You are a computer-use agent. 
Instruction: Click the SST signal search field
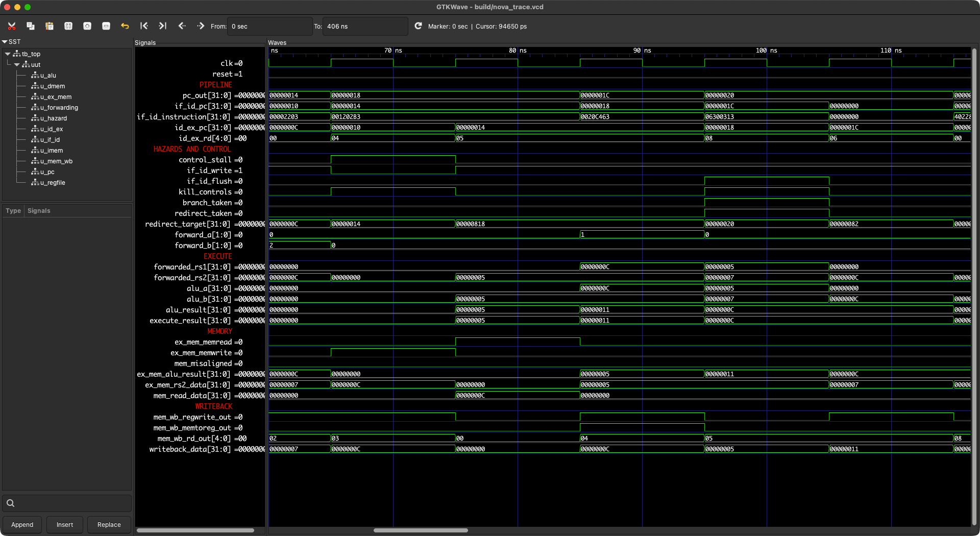coord(67,503)
